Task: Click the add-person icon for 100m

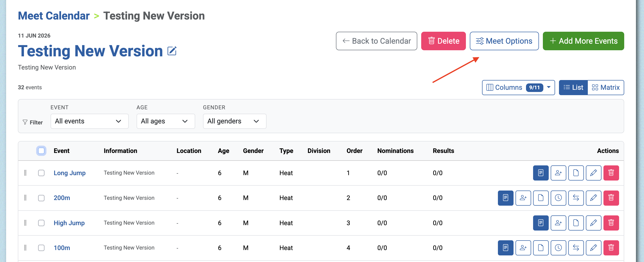Action: [x=523, y=248]
